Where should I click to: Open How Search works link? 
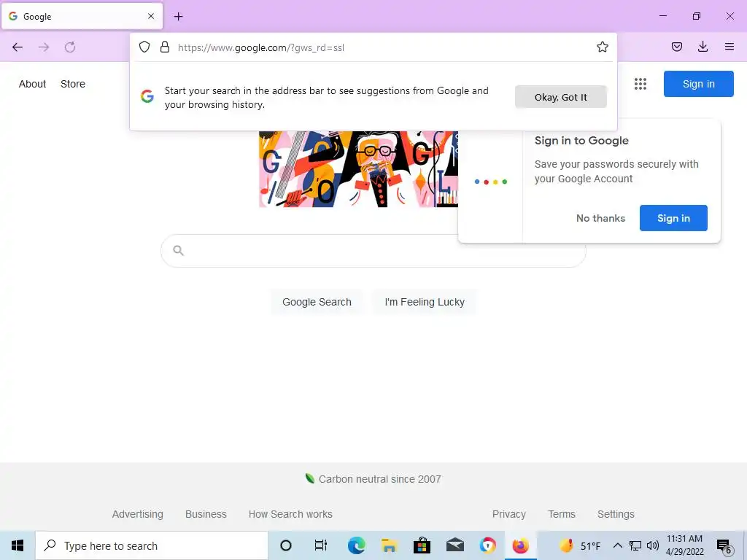[x=290, y=514]
